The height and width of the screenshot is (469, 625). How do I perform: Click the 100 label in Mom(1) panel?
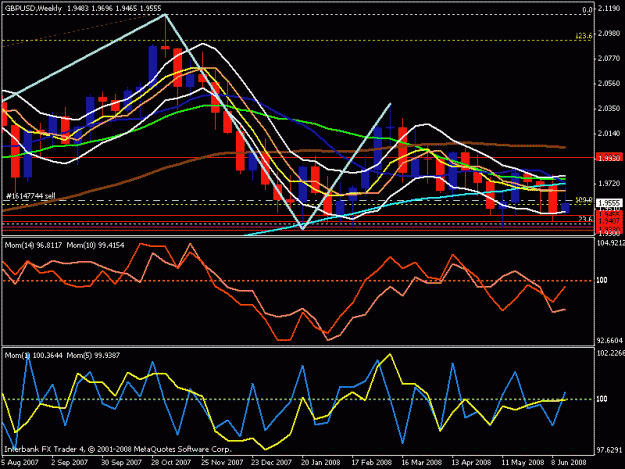point(602,399)
